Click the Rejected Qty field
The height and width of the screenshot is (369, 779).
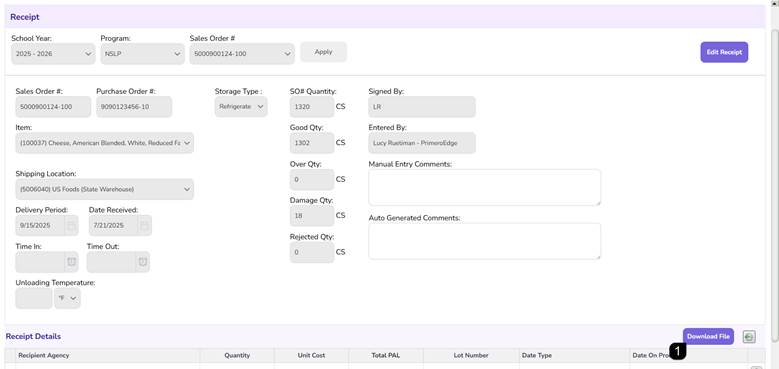click(x=312, y=252)
